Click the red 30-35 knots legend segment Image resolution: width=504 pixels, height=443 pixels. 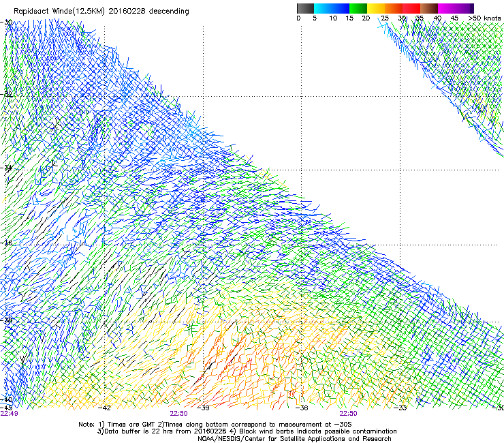tap(411, 8)
